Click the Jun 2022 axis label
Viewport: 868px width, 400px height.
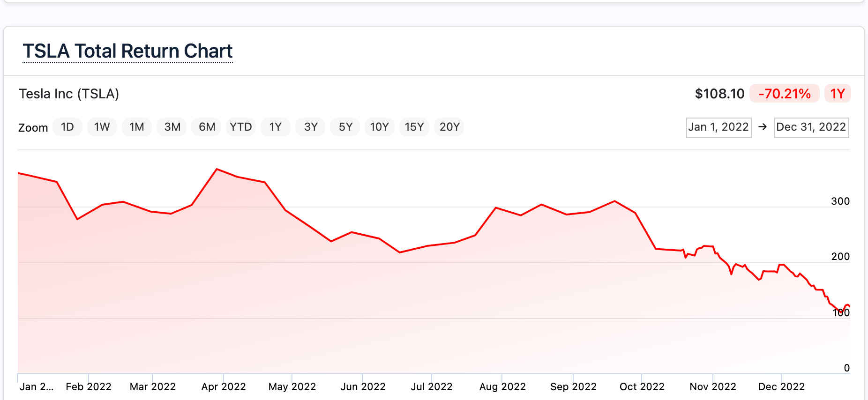coord(363,387)
